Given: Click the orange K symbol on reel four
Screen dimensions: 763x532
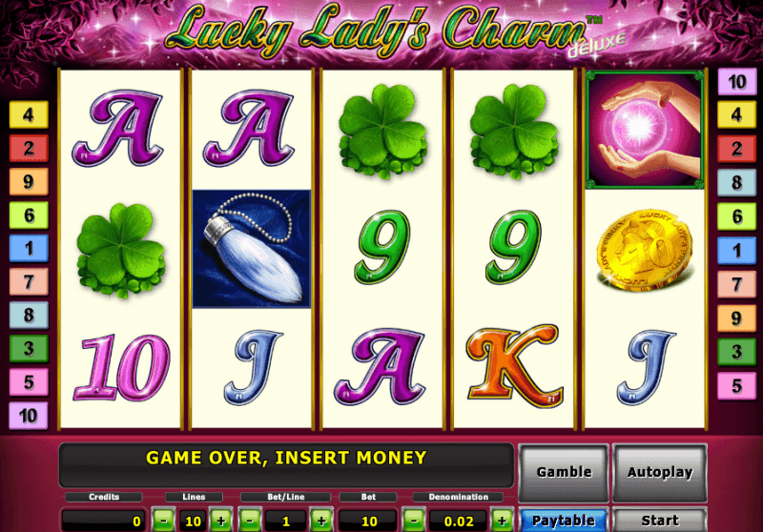Looking at the screenshot, I should coord(514,366).
